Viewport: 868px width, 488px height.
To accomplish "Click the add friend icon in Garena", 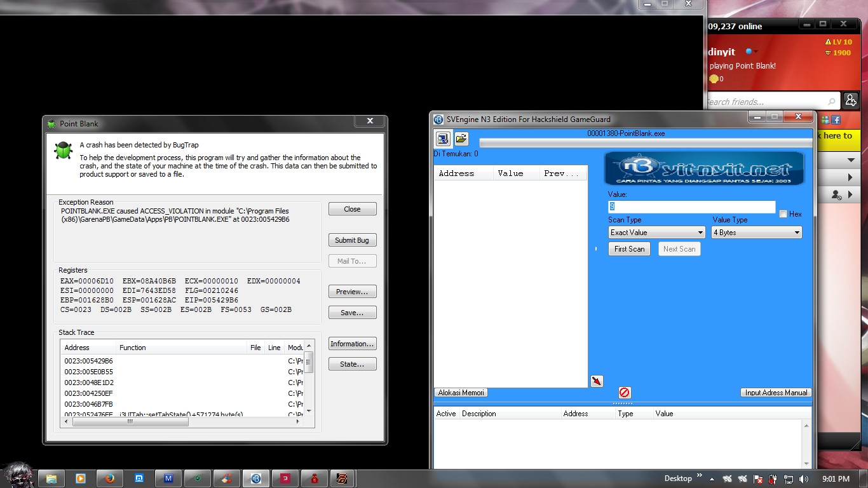I will tap(851, 100).
